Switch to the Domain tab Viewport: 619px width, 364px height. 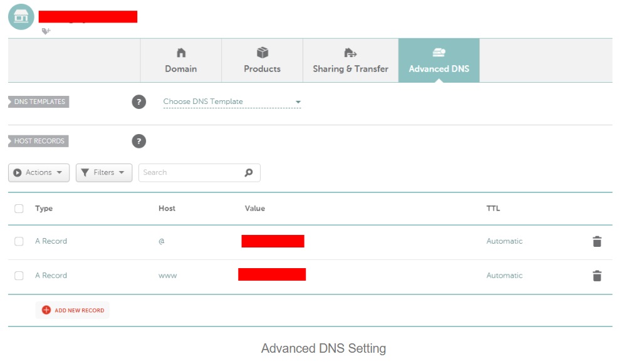coord(181,60)
